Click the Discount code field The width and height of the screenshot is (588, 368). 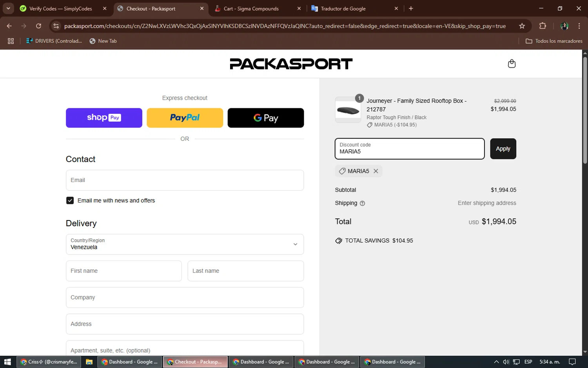[x=410, y=149]
